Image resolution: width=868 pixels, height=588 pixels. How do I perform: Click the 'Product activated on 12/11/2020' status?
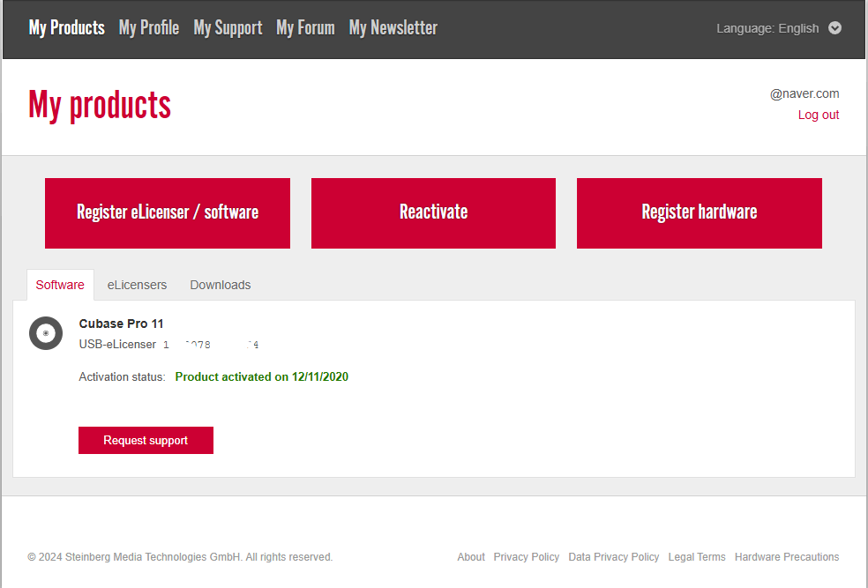point(262,376)
